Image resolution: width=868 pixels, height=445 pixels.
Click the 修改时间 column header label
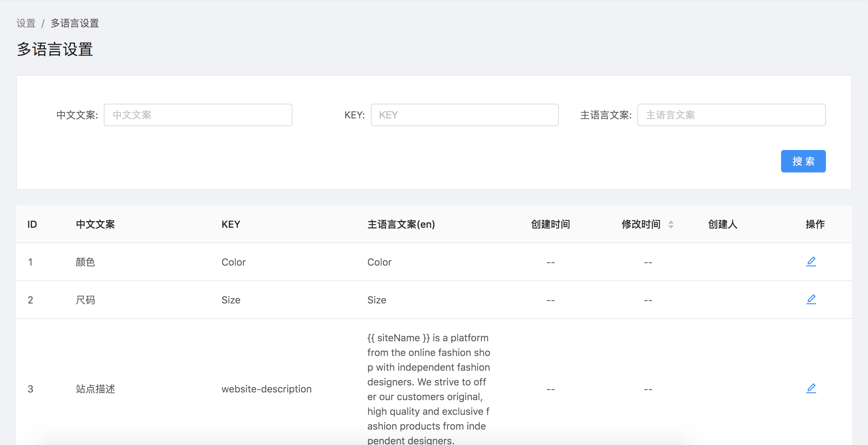(x=641, y=224)
